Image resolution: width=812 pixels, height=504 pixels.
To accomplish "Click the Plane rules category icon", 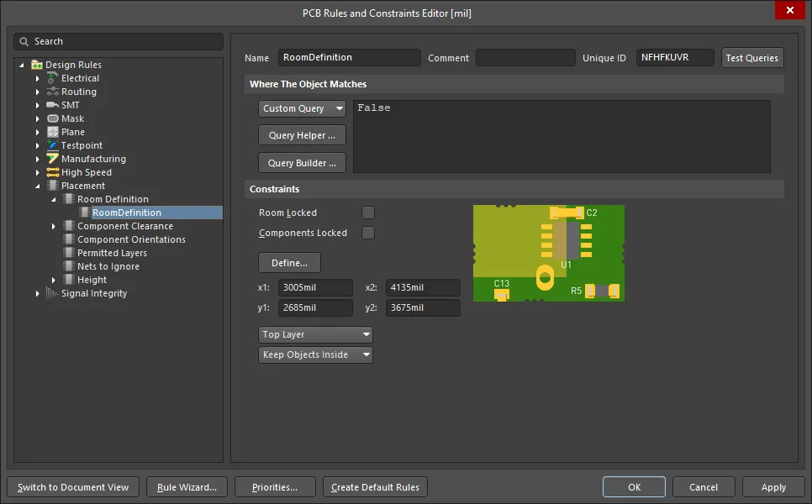I will click(x=52, y=132).
